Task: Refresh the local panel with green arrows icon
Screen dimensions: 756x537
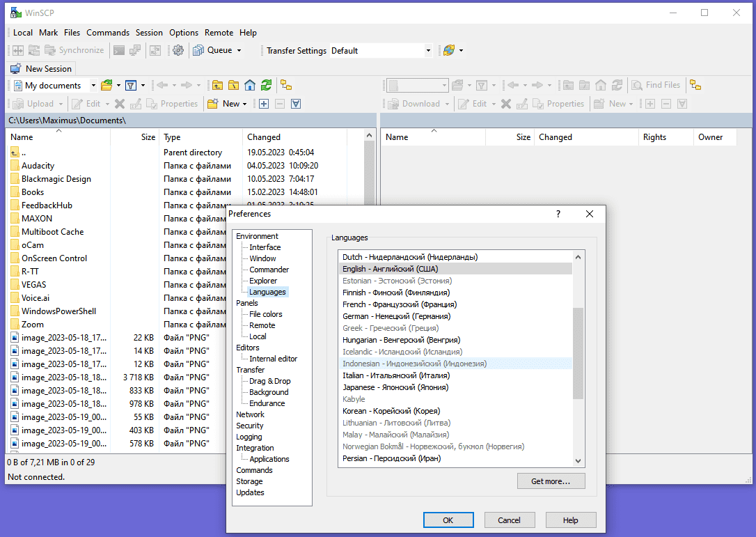Action: (x=266, y=85)
